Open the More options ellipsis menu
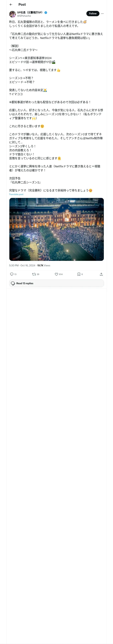 pyautogui.click(x=102, y=14)
